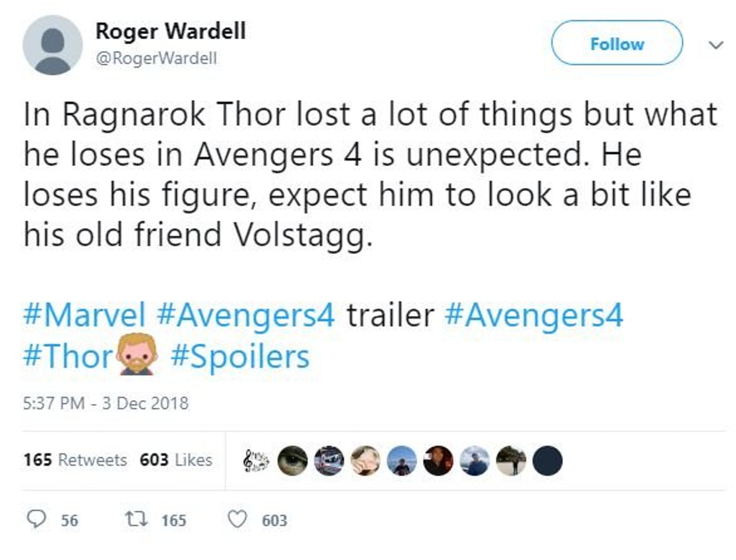Image resolution: width=736 pixels, height=560 pixels.
Task: Click the Follow button
Action: click(x=617, y=43)
